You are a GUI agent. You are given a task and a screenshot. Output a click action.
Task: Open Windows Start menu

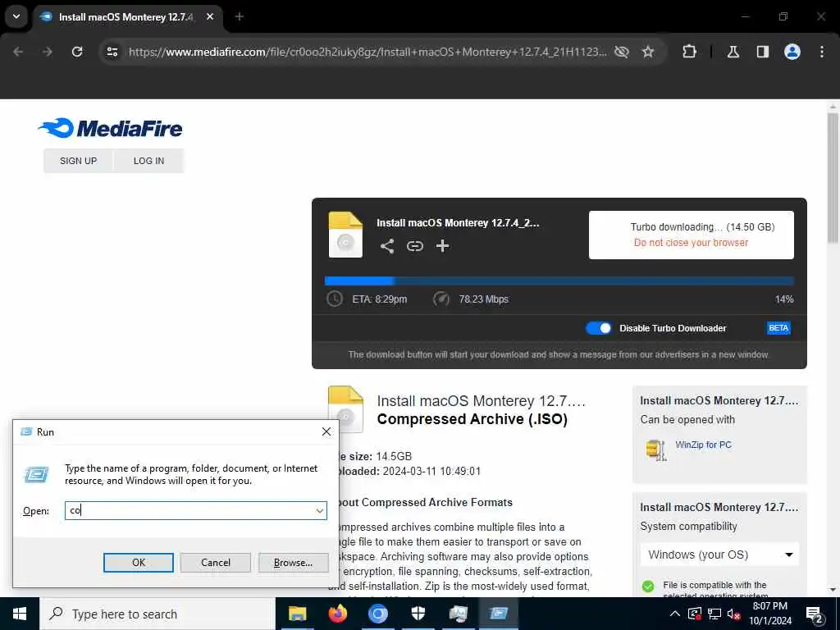pos(20,614)
